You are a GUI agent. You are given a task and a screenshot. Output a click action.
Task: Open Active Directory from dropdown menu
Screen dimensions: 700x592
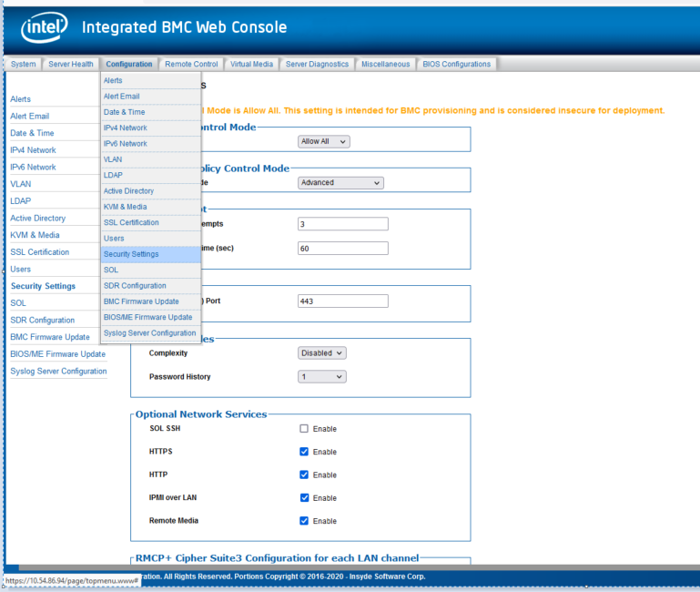[151, 191]
